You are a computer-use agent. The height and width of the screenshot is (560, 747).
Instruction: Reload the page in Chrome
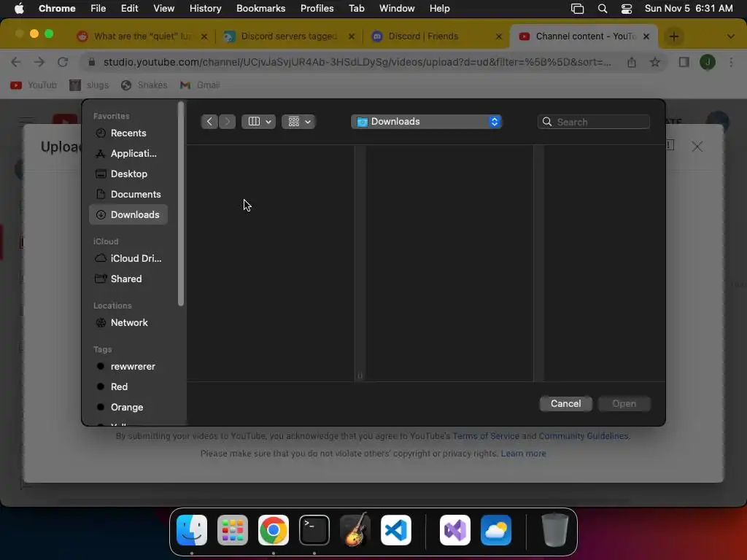[x=63, y=62]
